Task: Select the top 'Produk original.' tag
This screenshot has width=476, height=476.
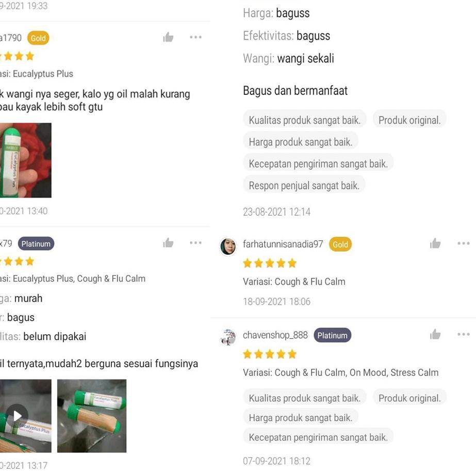Action: [x=409, y=120]
